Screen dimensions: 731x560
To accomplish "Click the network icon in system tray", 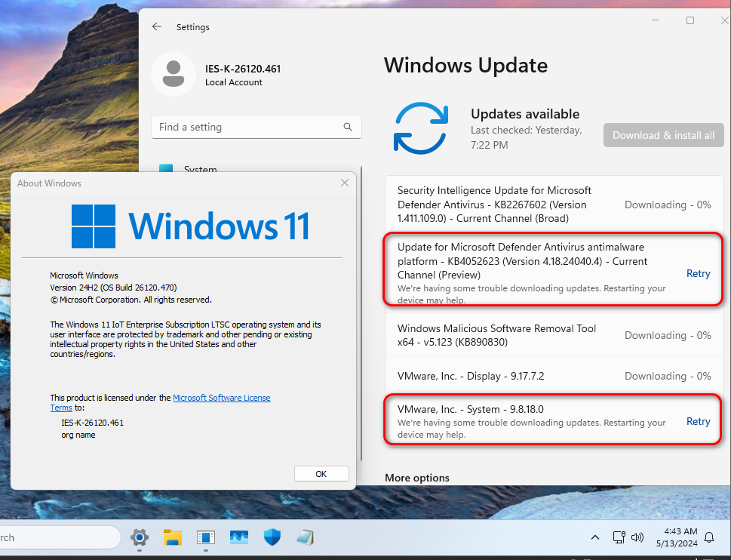I will [x=619, y=537].
